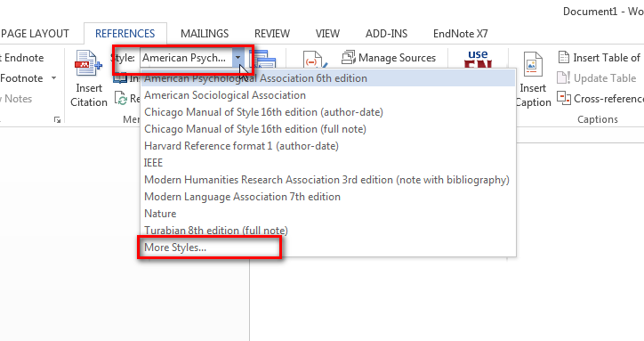The height and width of the screenshot is (341, 644).
Task: Click the Show Notes button
Action: pyautogui.click(x=16, y=98)
